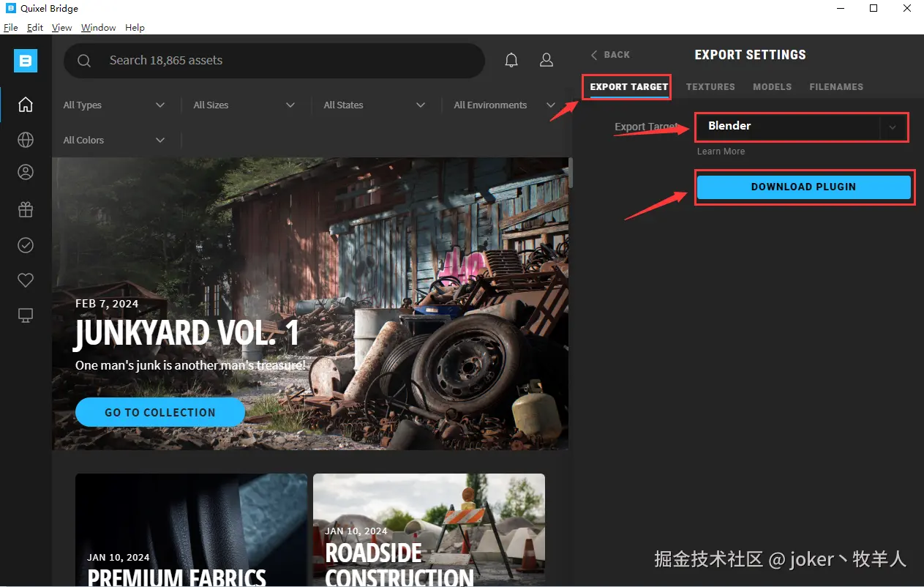Open the Window menu
This screenshot has width=924, height=587.
tap(98, 28)
